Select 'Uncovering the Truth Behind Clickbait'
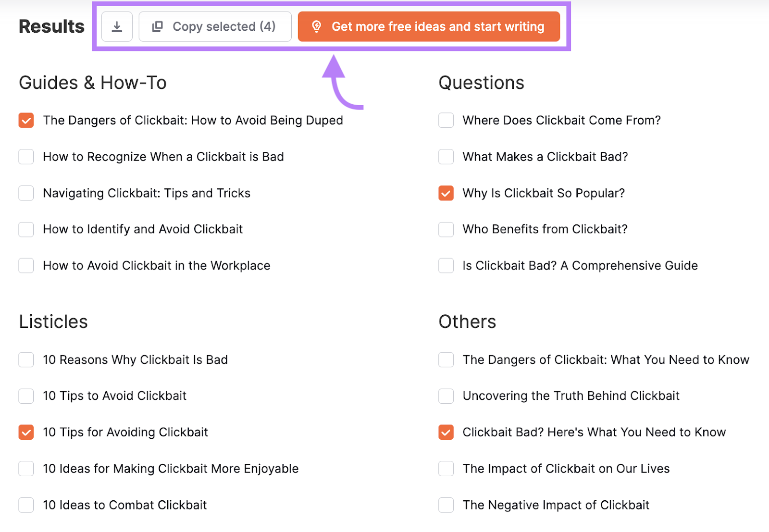This screenshot has height=532, width=769. click(x=446, y=396)
